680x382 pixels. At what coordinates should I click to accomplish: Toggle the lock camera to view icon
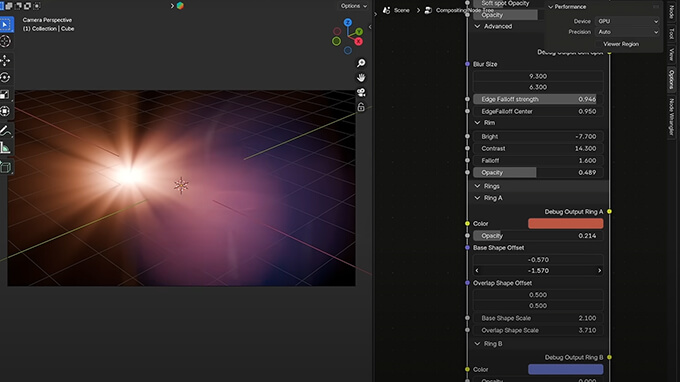click(361, 107)
